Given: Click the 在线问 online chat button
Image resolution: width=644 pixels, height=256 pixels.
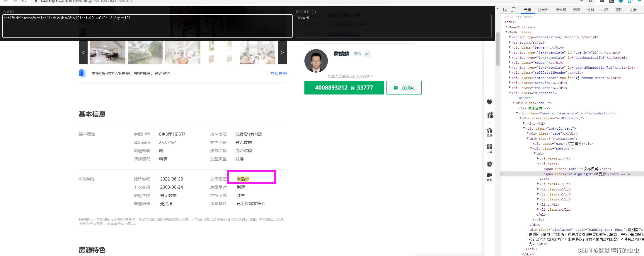Looking at the screenshot, I should (x=404, y=88).
